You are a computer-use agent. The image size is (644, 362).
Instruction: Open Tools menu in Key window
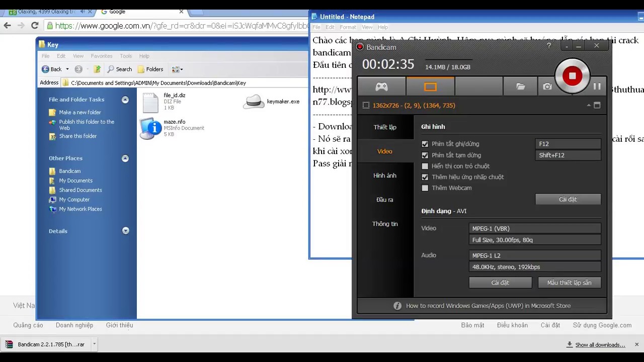coord(126,56)
